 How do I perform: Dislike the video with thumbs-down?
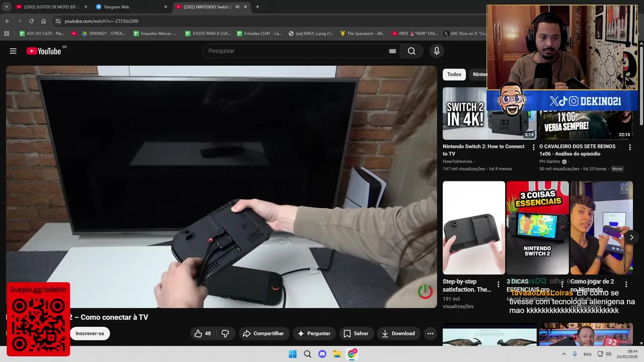pos(225,333)
